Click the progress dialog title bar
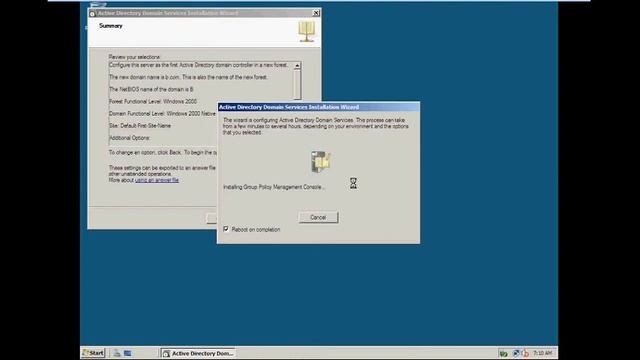640x360 pixels. click(x=318, y=107)
